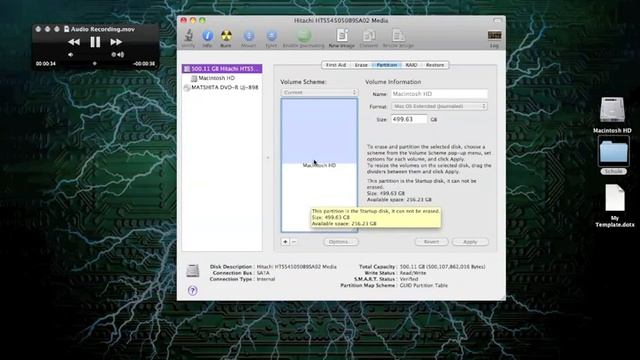
Task: Open the Format dropdown menu
Action: [439, 107]
